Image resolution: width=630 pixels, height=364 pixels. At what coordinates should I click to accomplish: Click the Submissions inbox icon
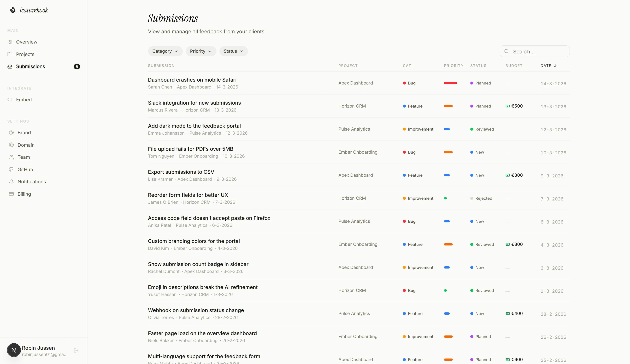tap(10, 66)
